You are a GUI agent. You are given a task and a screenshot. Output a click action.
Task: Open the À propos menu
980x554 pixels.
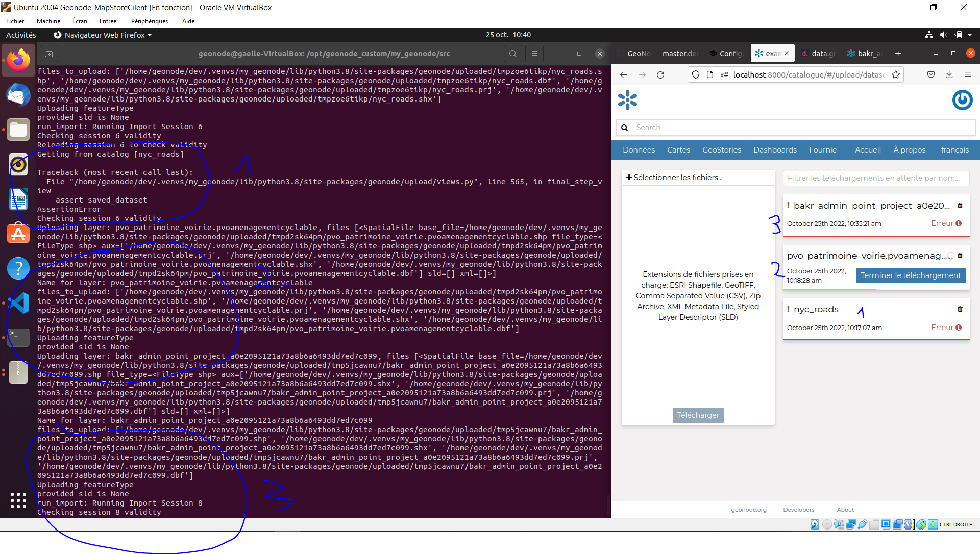[910, 150]
